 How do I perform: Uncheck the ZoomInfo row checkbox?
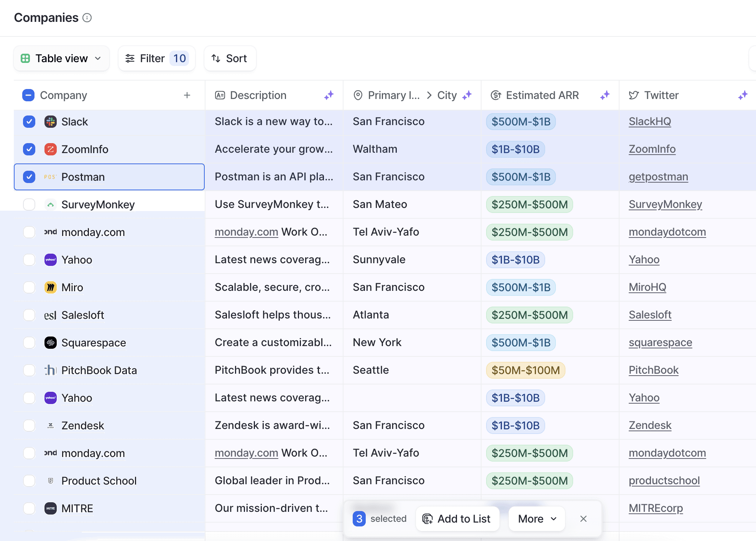click(x=29, y=149)
